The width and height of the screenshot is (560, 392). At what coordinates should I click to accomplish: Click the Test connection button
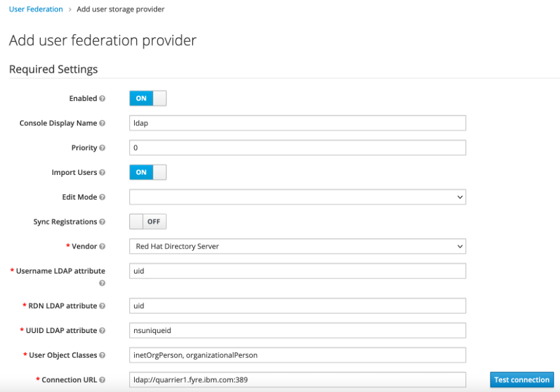click(x=522, y=380)
